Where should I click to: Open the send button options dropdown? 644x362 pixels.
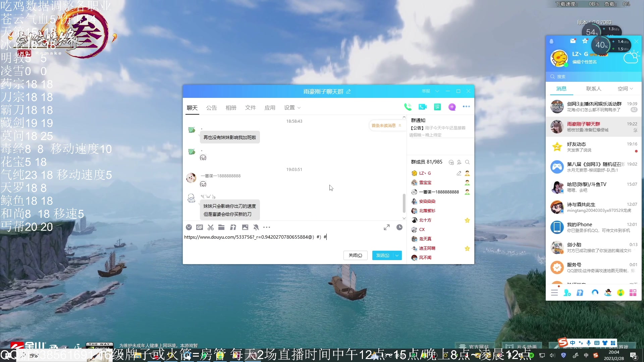(x=397, y=255)
